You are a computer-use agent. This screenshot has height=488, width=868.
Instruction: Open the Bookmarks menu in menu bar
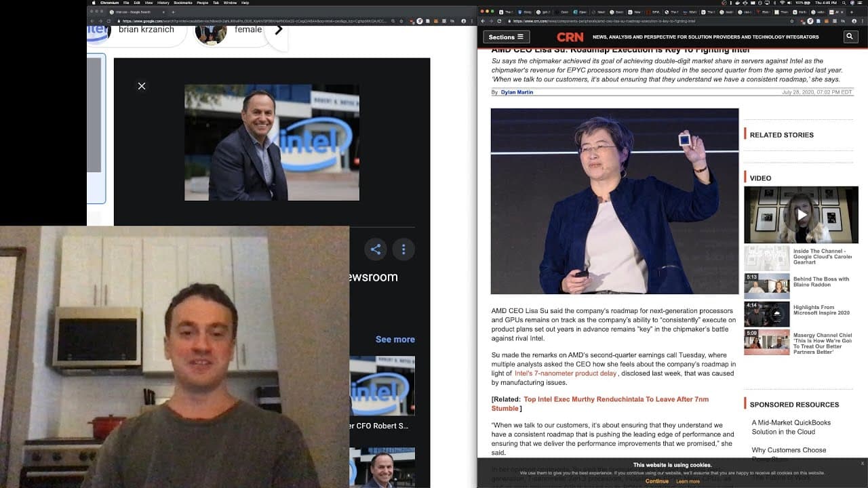183,3
